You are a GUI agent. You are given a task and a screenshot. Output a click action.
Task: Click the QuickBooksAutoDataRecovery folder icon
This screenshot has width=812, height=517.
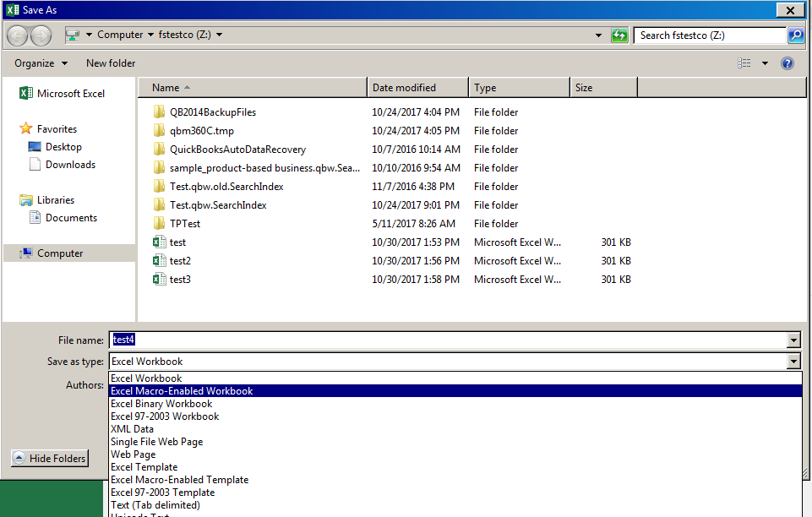click(x=160, y=149)
